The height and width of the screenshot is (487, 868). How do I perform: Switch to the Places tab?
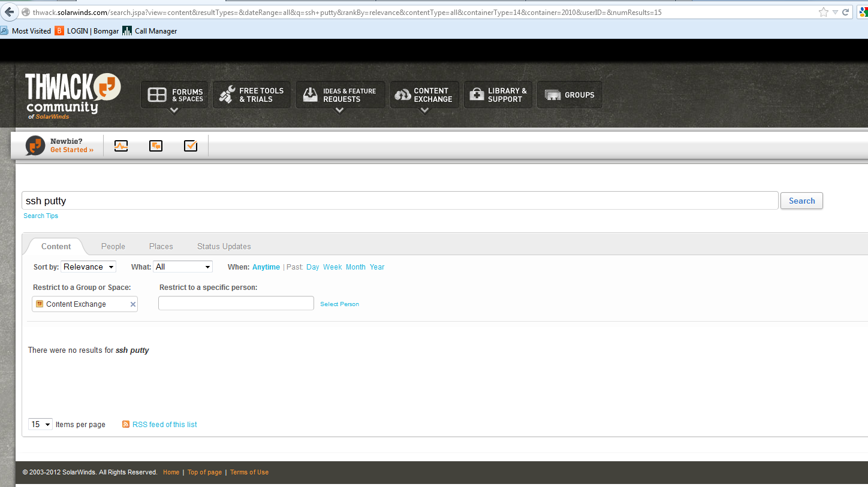(161, 246)
